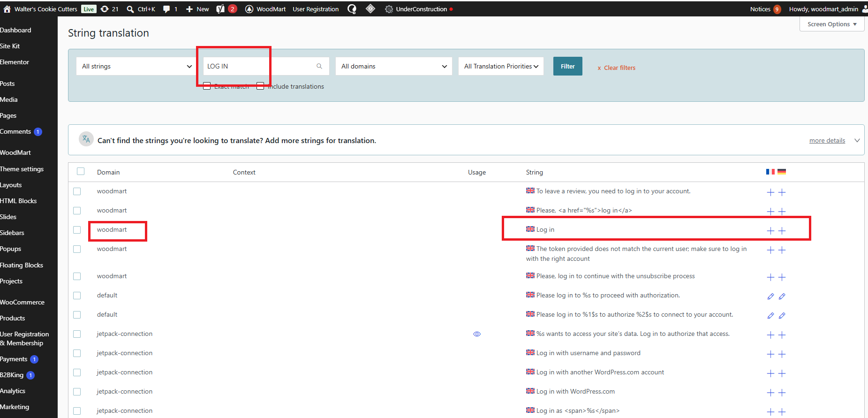Image resolution: width=868 pixels, height=418 pixels.
Task: Open the All Translation Priorities dropdown
Action: tap(501, 66)
